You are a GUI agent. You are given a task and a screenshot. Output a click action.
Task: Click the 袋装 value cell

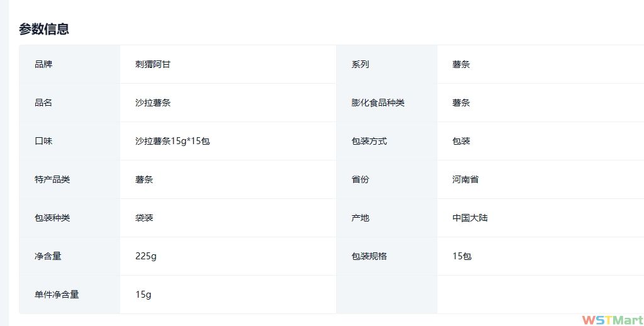pos(144,218)
